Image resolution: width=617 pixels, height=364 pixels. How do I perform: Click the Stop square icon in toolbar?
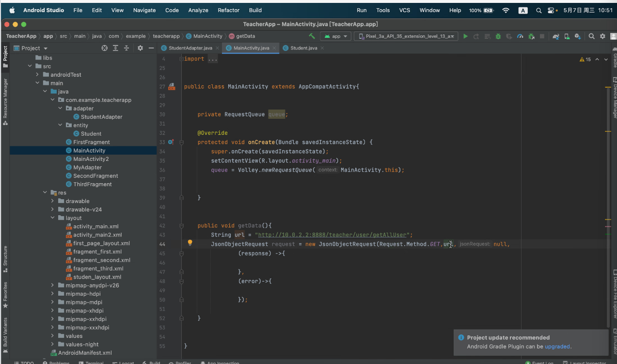542,36
